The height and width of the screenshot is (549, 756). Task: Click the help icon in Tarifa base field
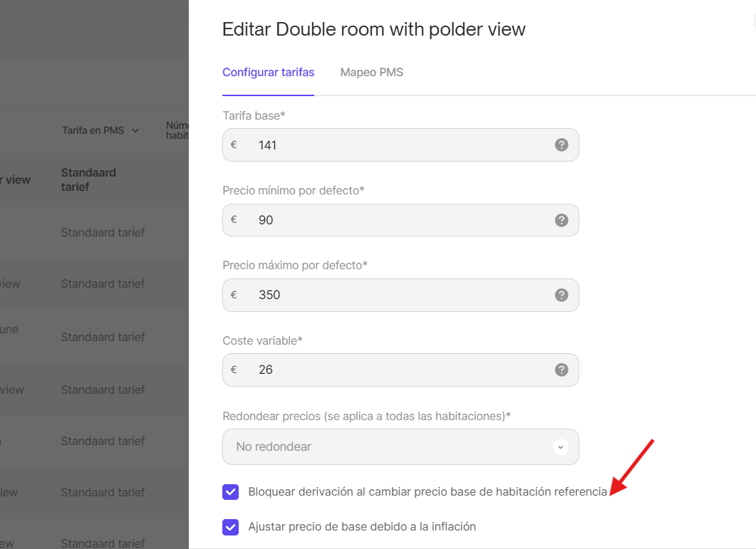click(561, 145)
